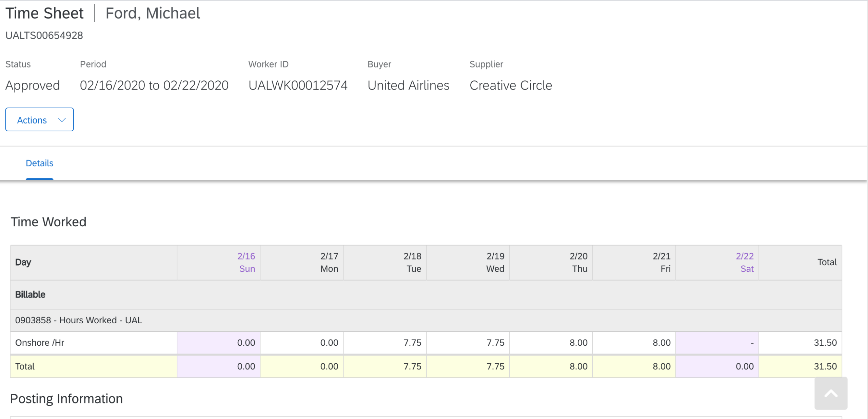
Task: Click the United Airlines buyer name
Action: click(408, 85)
